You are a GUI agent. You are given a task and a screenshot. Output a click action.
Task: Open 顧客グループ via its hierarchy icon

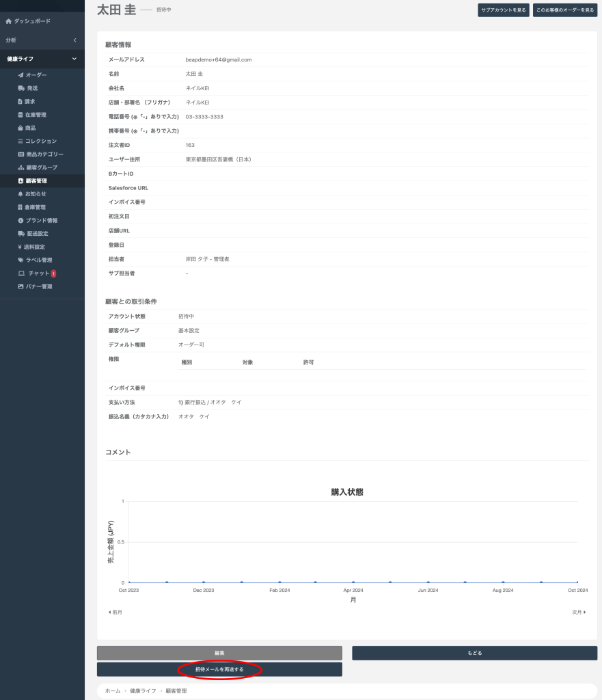(20, 167)
